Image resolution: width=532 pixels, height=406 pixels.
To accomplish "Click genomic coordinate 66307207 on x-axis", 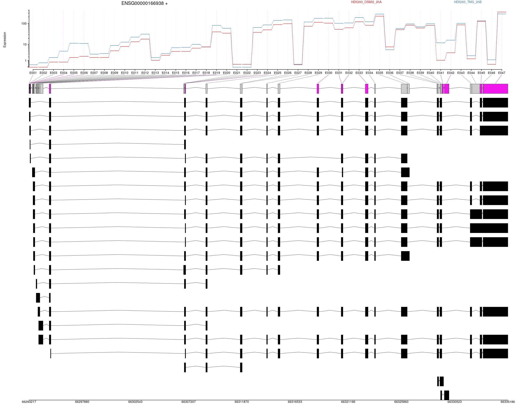I will tap(189, 402).
